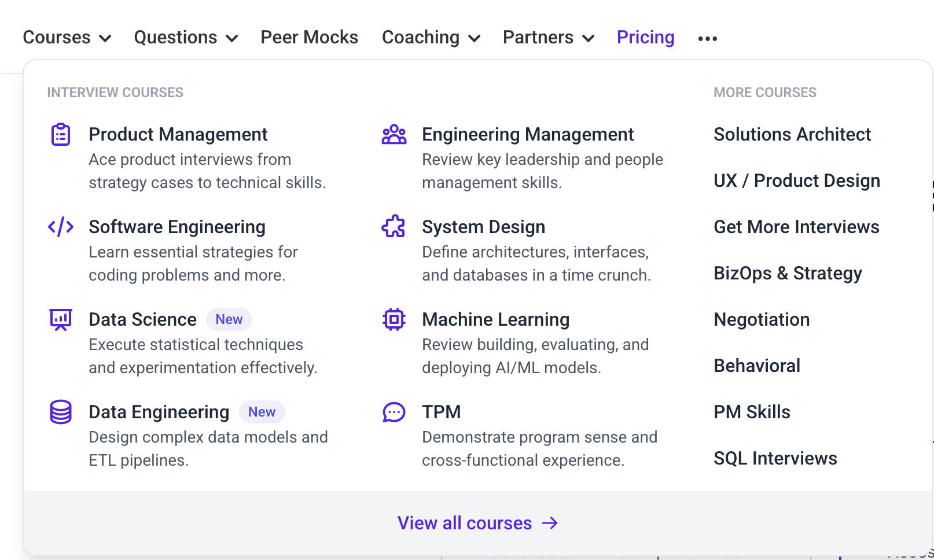This screenshot has height=560, width=934.
Task: Open the SQL Interviews course
Action: [x=775, y=458]
